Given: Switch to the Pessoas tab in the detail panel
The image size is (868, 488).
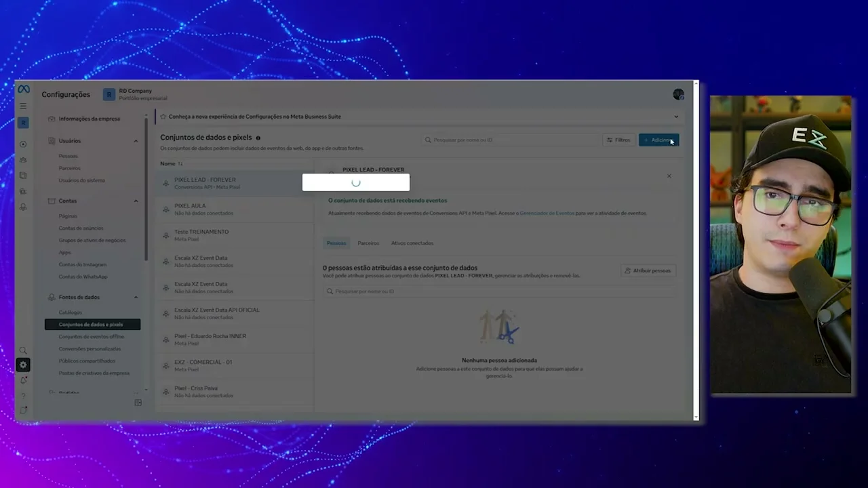Looking at the screenshot, I should click(336, 243).
